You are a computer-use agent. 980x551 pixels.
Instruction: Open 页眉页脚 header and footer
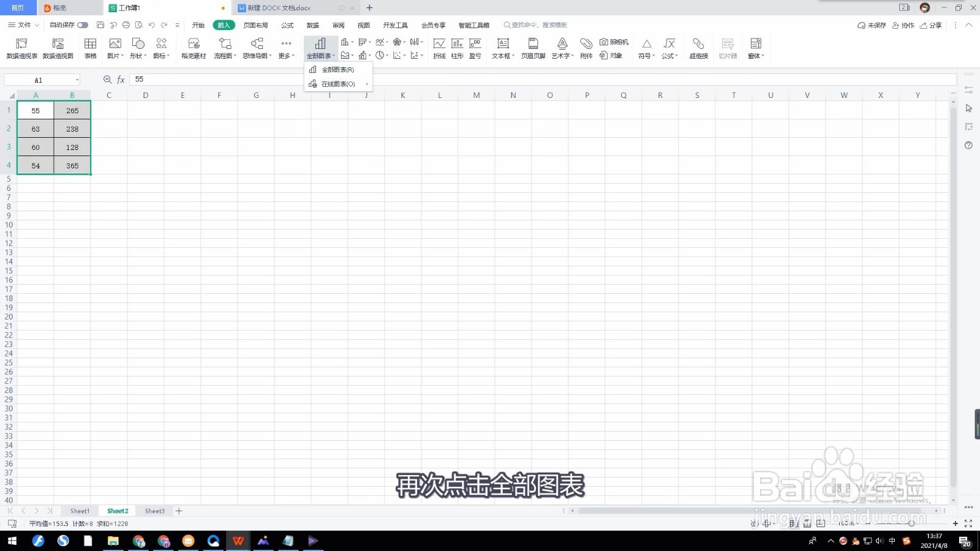tap(533, 48)
